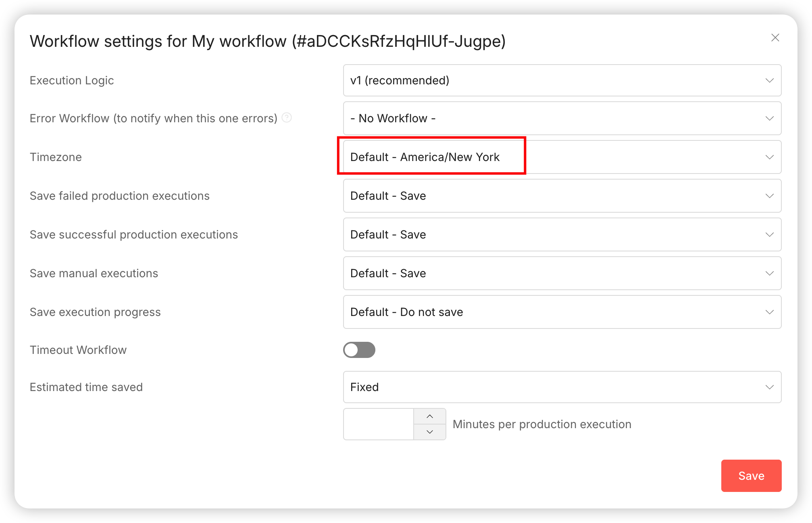Open the Timezone dropdown

click(x=562, y=157)
